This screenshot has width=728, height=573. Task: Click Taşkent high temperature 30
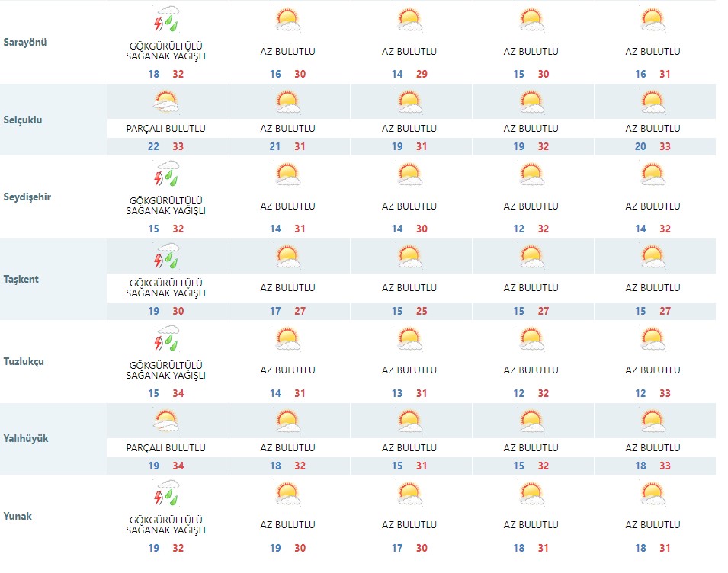click(178, 312)
